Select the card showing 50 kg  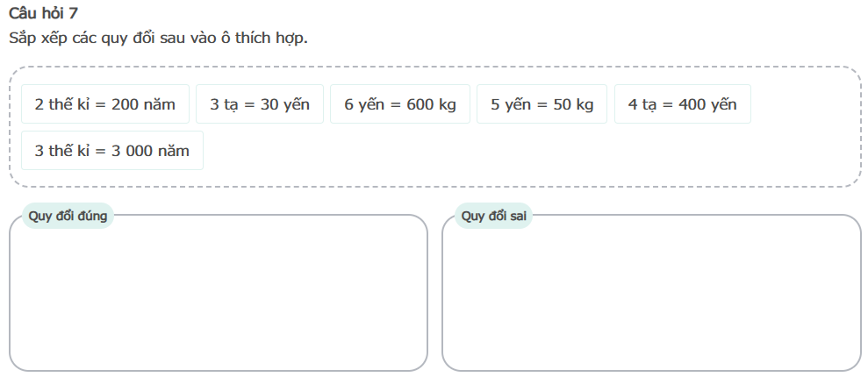(x=542, y=104)
